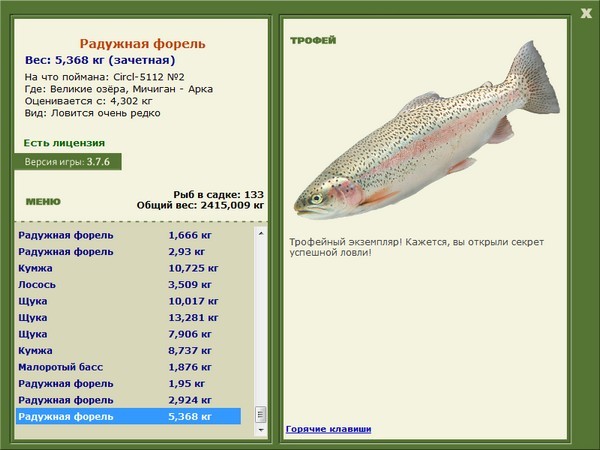Screen dimensions: 600x450
Task: Select Радужная форель 2,93 кг row
Action: point(128,251)
